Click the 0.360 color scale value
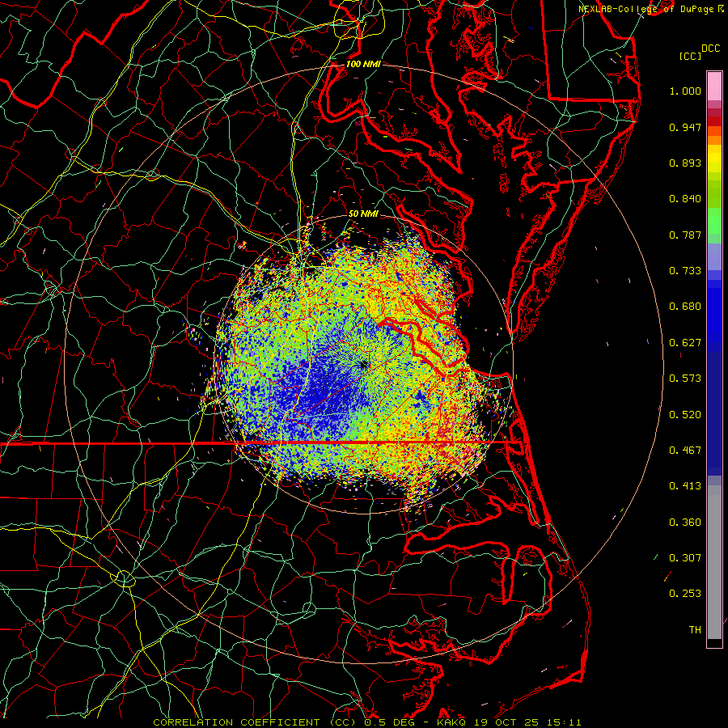728x728 pixels. [685, 523]
